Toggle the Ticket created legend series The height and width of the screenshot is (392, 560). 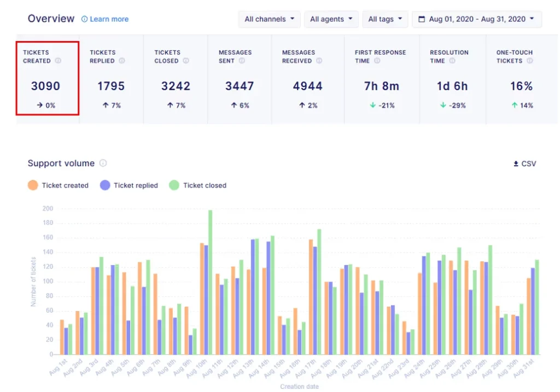click(58, 185)
